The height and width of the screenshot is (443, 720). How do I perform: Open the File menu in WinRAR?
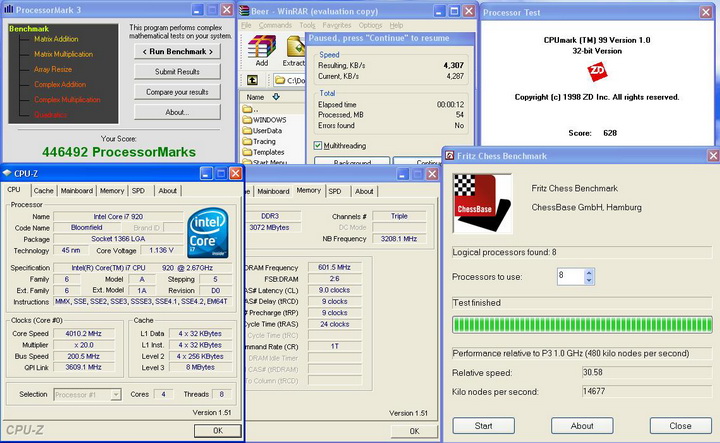(246, 25)
